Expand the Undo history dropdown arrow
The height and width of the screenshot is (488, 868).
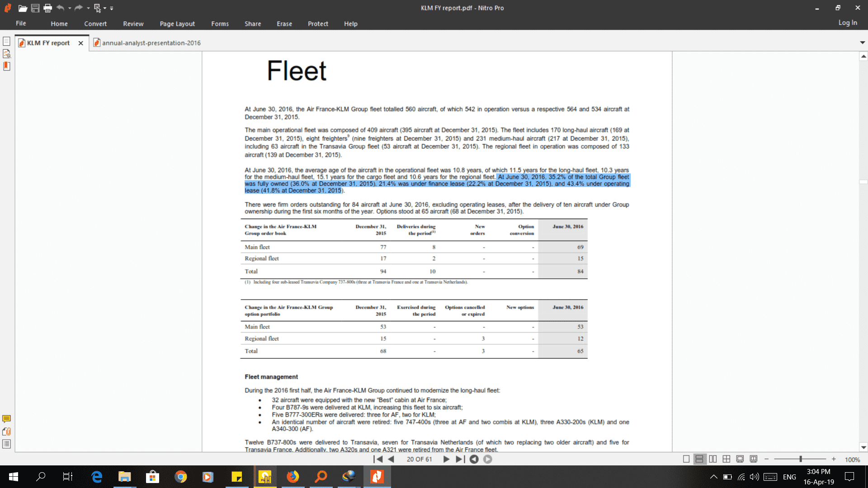(70, 8)
